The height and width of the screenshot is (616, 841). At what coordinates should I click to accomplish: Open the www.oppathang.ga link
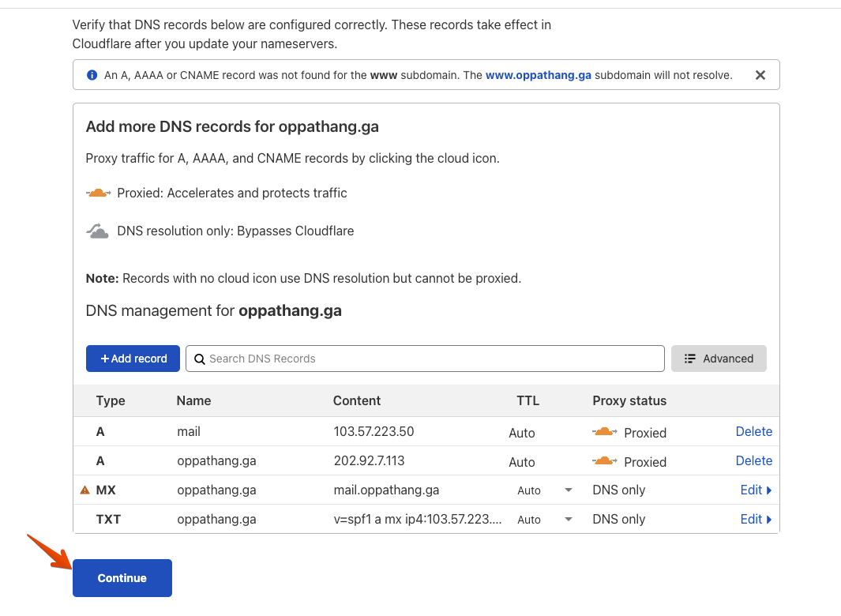click(538, 75)
